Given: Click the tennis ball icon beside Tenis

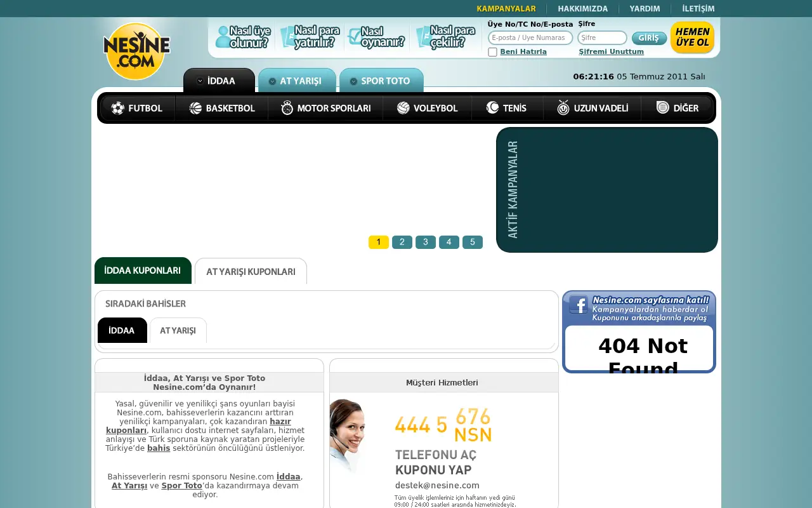Looking at the screenshot, I should 493,108.
